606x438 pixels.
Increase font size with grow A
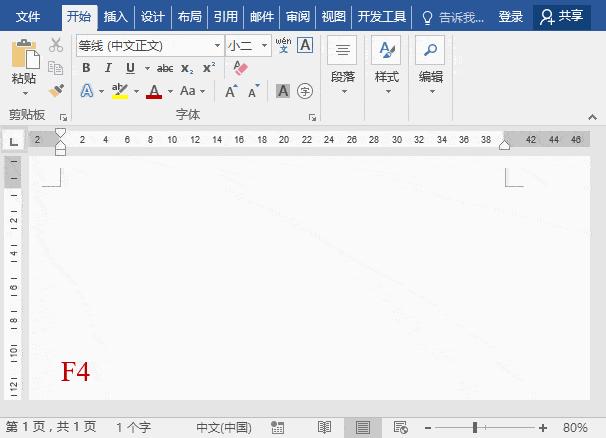point(231,91)
